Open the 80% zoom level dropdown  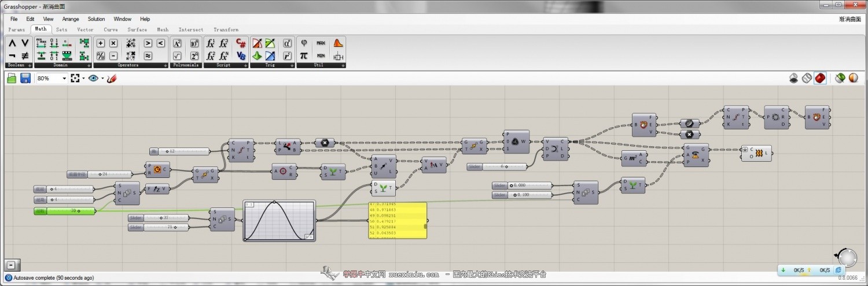pyautogui.click(x=64, y=78)
